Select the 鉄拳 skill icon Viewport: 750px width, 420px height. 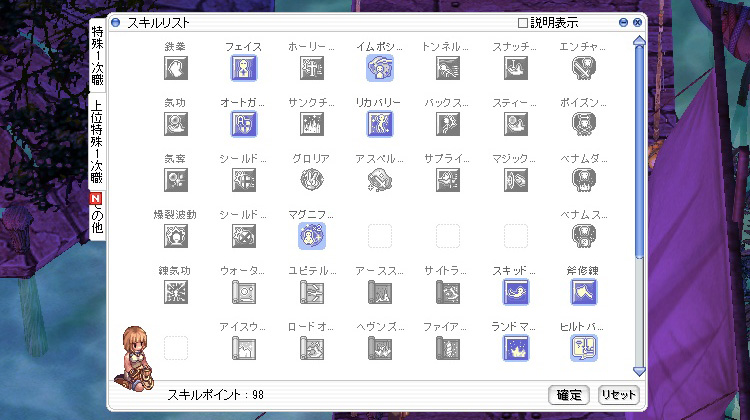[x=176, y=68]
